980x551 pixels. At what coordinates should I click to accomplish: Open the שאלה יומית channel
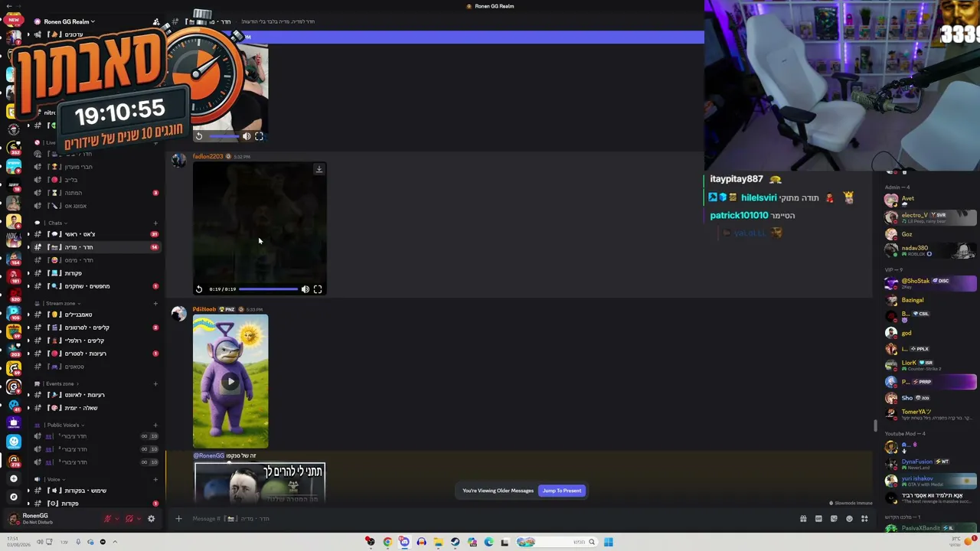pyautogui.click(x=96, y=408)
